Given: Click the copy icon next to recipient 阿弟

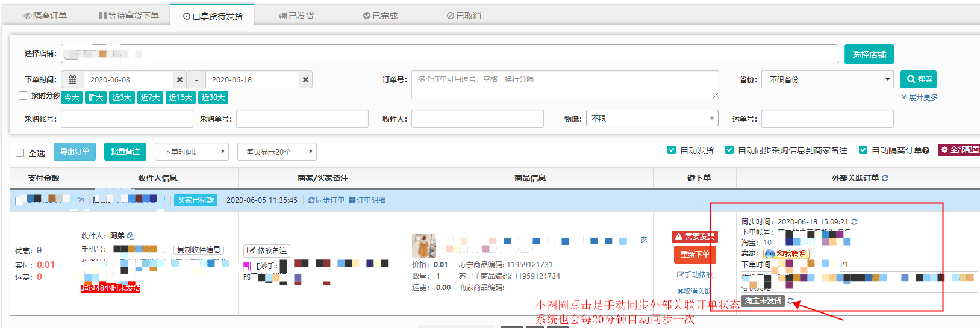Looking at the screenshot, I should click(131, 236).
